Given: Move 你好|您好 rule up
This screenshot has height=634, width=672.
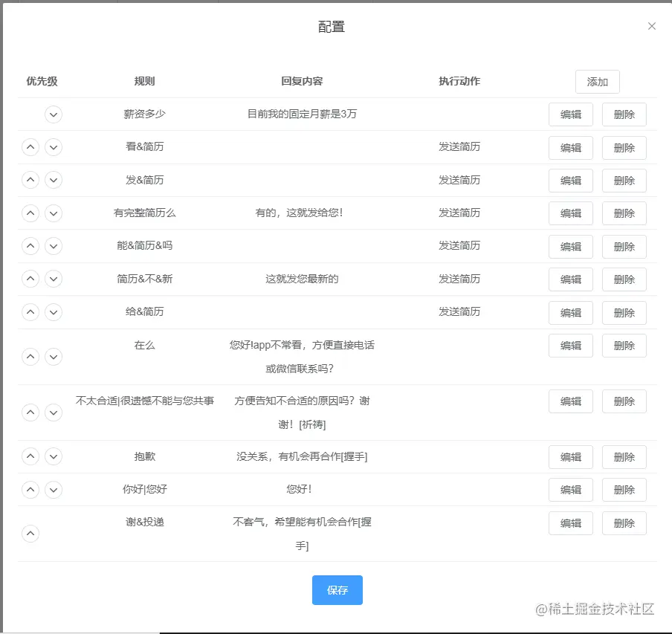Looking at the screenshot, I should [x=30, y=490].
